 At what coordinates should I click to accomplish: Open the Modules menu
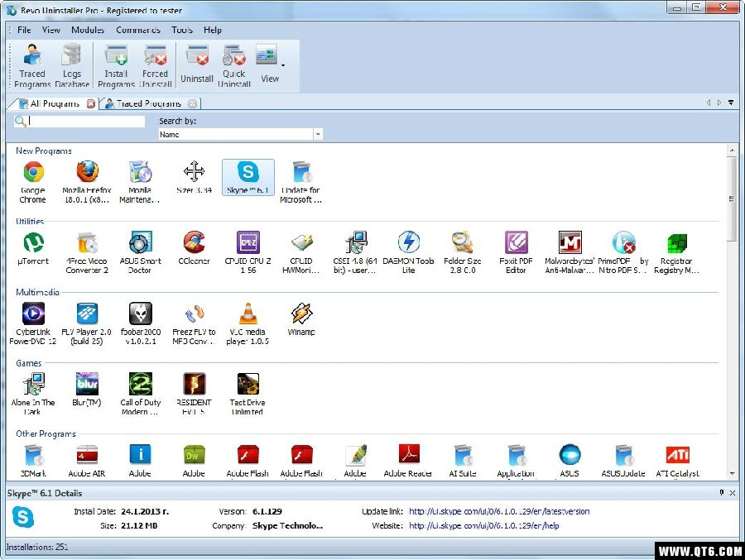point(88,30)
